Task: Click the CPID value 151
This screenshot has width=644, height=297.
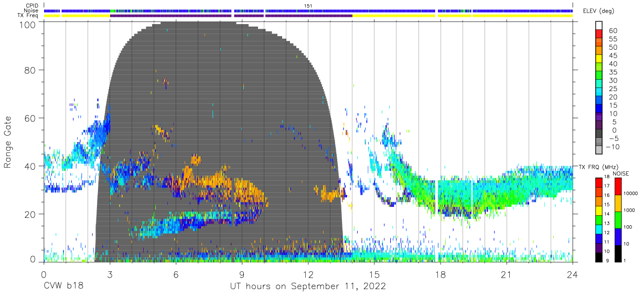Action: pos(308,6)
